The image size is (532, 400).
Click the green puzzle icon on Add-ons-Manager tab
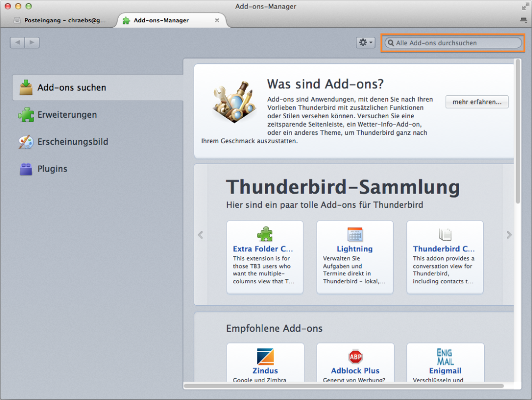(126, 20)
